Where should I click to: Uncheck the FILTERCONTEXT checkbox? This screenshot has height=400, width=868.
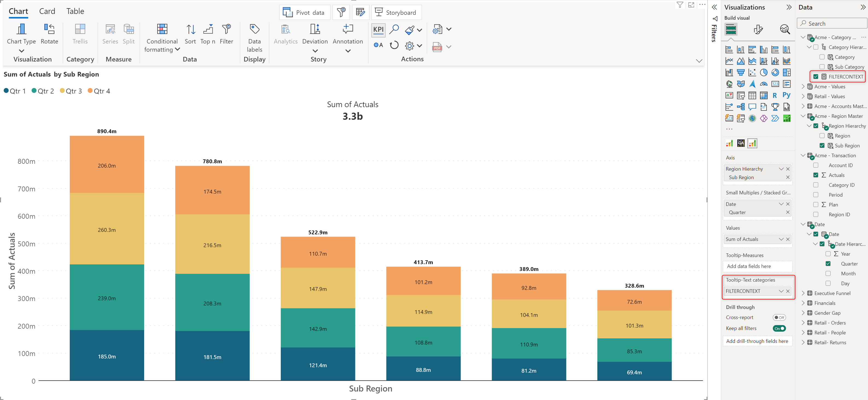point(816,77)
